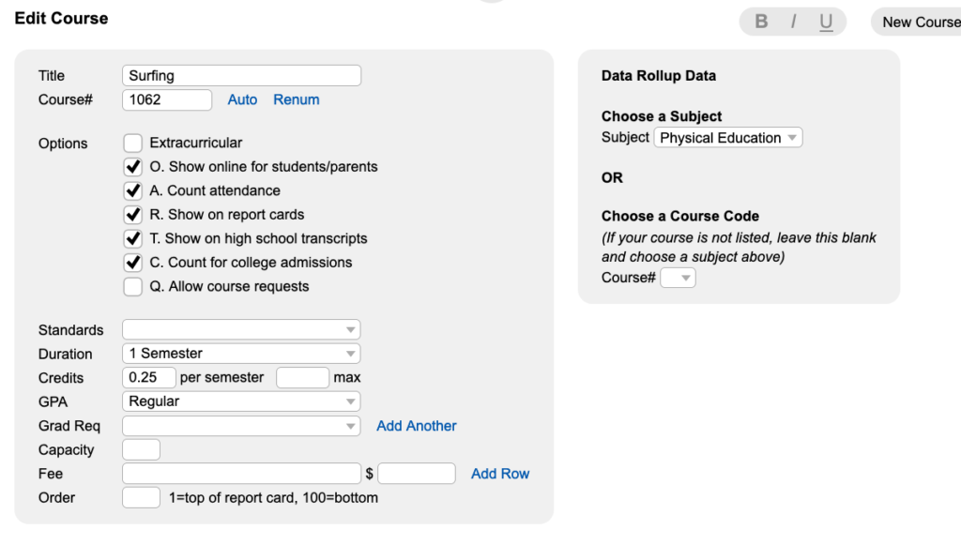Click the New Course button
The image size is (961, 560).
click(916, 23)
